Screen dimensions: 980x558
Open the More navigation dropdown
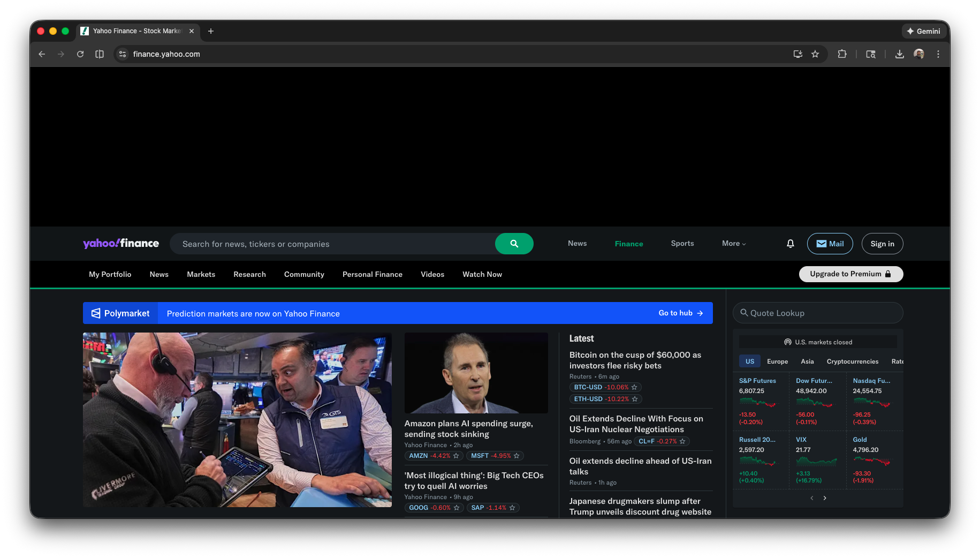tap(733, 244)
